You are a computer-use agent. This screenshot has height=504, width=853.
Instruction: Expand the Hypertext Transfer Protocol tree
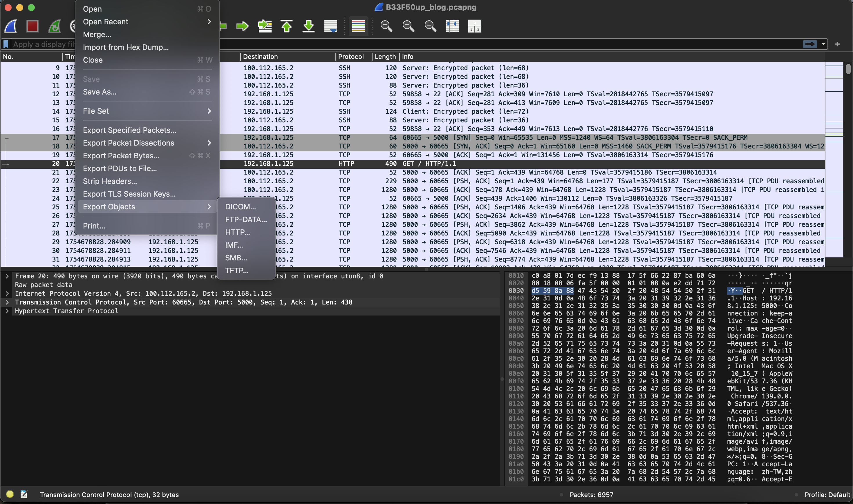tap(7, 311)
